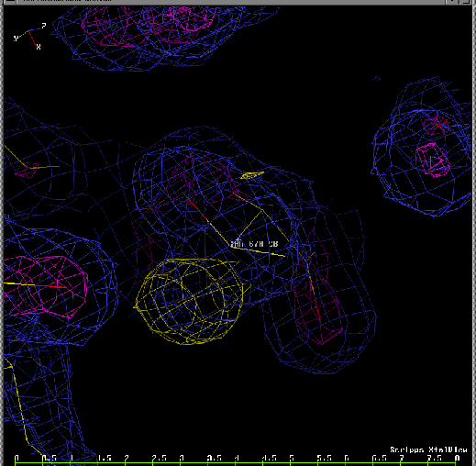Click the 6.5 mark on the green scale ruler
Viewport: 476px width, 466px height.
pos(380,458)
